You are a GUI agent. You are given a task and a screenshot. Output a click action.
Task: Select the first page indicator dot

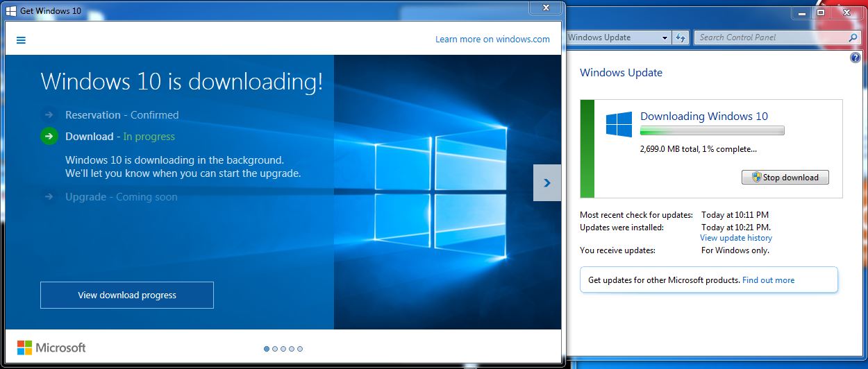[267, 349]
